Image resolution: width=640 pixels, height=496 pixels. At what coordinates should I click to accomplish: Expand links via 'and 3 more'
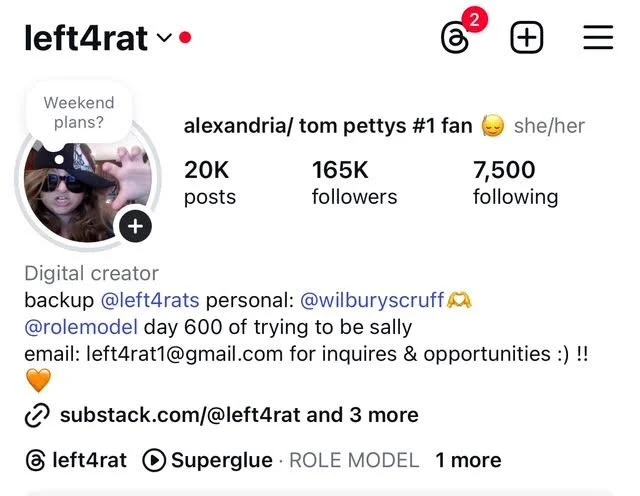pyautogui.click(x=362, y=415)
